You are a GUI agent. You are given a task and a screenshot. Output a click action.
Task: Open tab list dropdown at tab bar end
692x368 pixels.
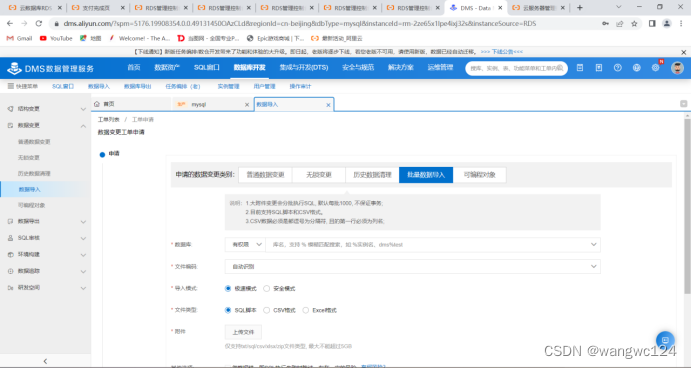click(684, 104)
